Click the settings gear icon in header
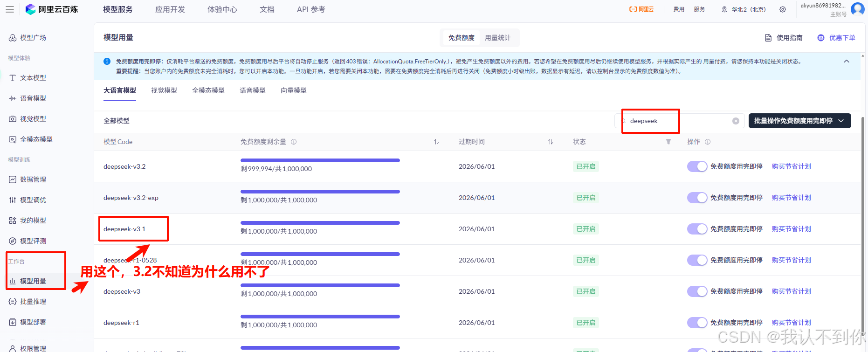 (x=783, y=9)
